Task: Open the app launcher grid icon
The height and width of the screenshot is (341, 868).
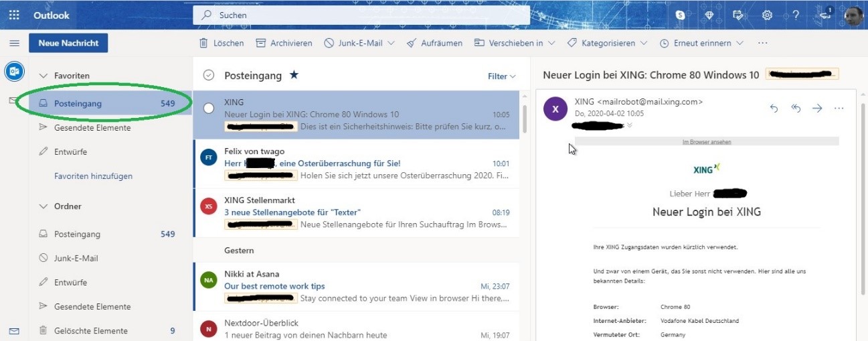Action: pyautogui.click(x=14, y=15)
